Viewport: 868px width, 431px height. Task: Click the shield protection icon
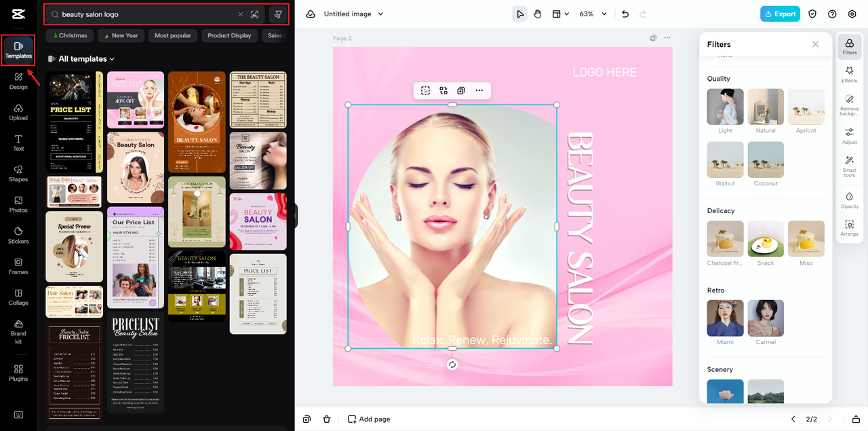pos(812,14)
